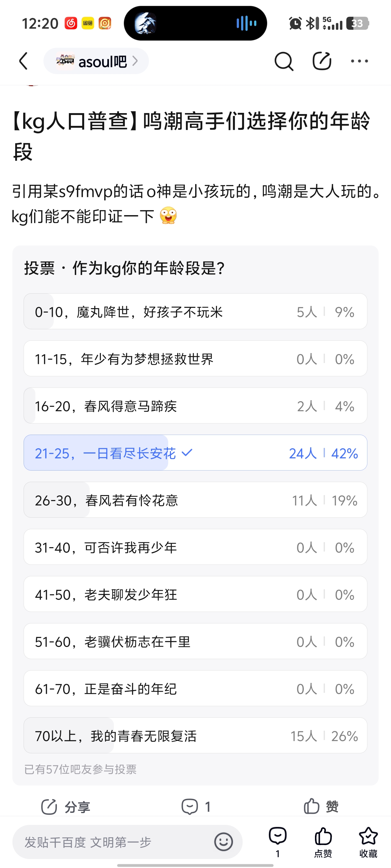This screenshot has width=391, height=868.
Task: Select the 31-40 age poll option
Action: point(195,547)
